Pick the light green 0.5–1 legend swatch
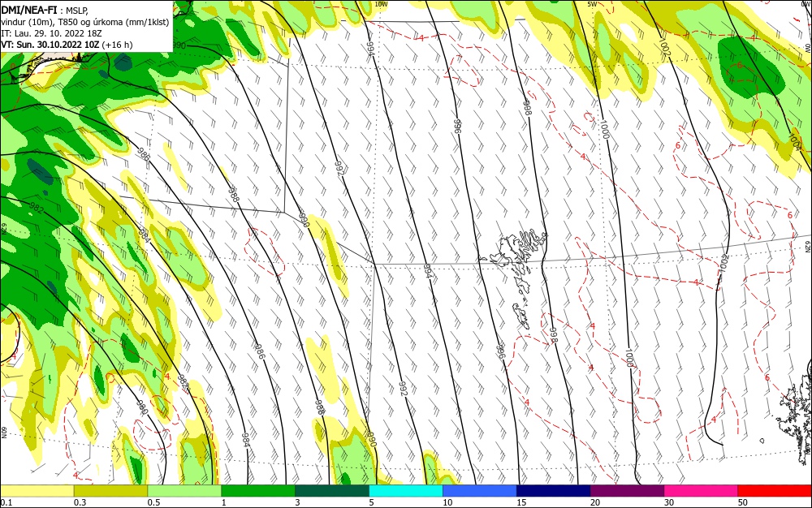812x508 pixels. tap(184, 491)
